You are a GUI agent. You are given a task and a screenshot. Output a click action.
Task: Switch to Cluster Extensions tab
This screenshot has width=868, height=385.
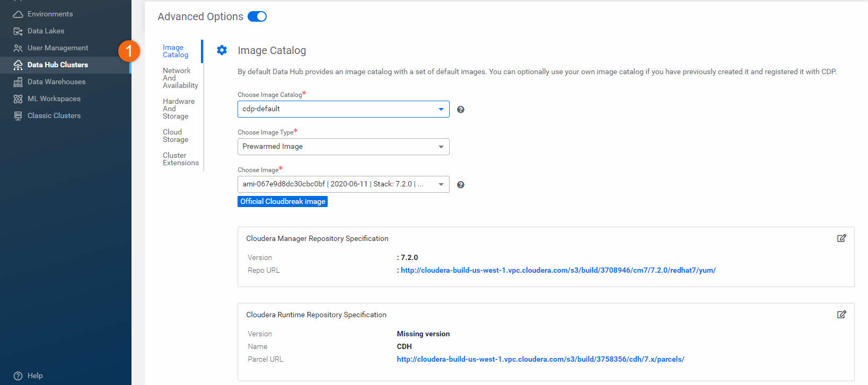pos(181,159)
